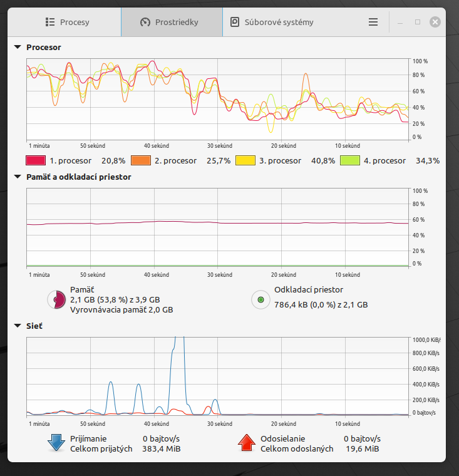Image resolution: width=459 pixels, height=476 pixels.
Task: Click inside the CPU usage graph
Action: (x=216, y=99)
